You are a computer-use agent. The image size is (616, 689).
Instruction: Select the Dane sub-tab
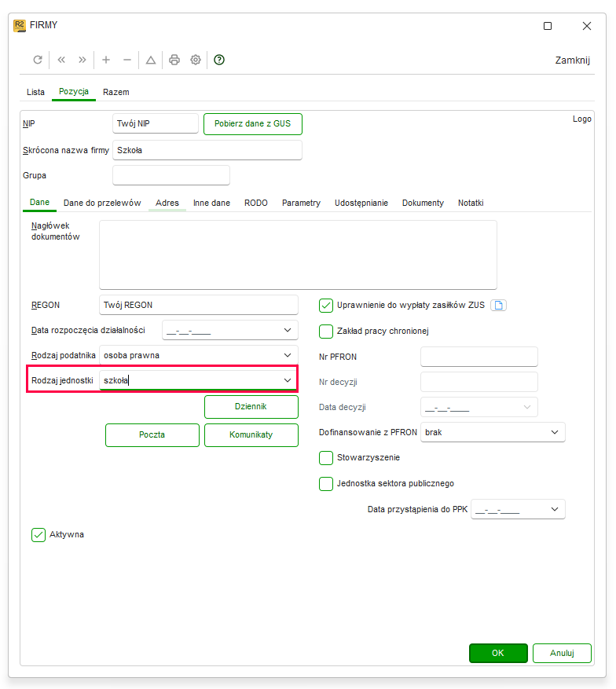coord(39,203)
